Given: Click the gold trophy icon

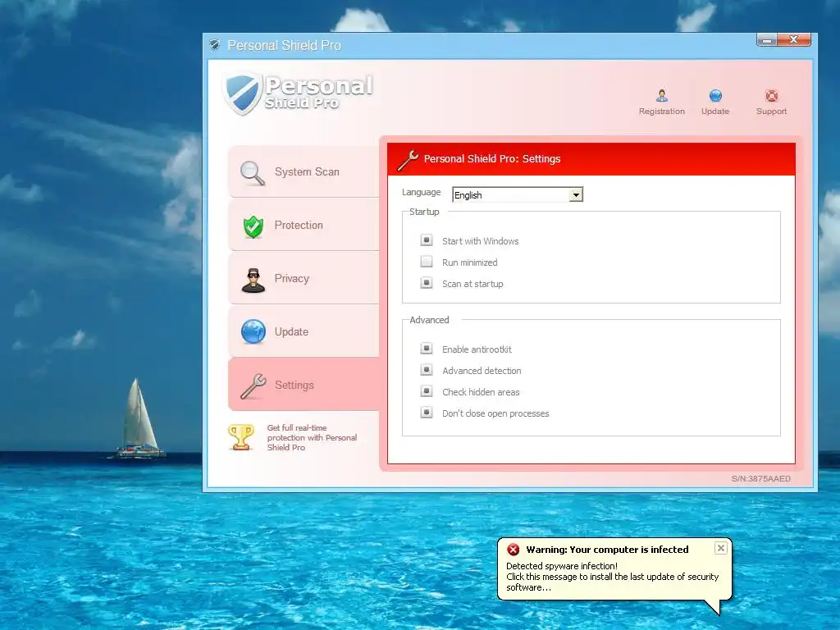Looking at the screenshot, I should 241,437.
